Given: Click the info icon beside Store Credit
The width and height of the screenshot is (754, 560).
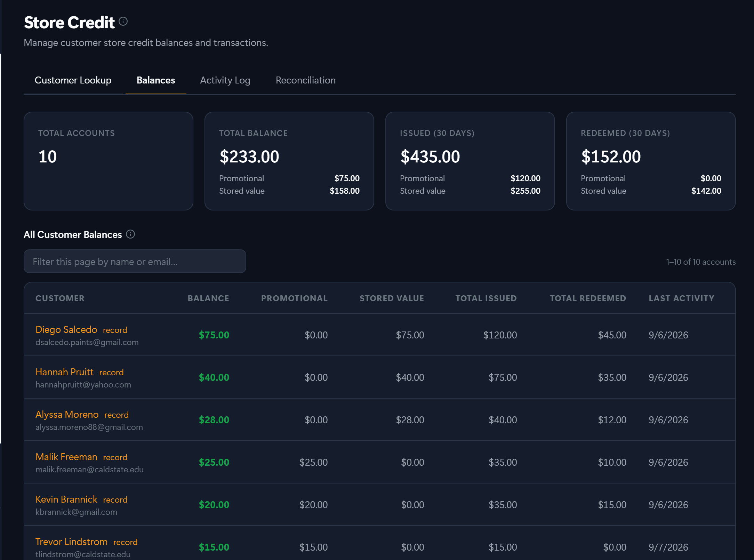Looking at the screenshot, I should [123, 22].
